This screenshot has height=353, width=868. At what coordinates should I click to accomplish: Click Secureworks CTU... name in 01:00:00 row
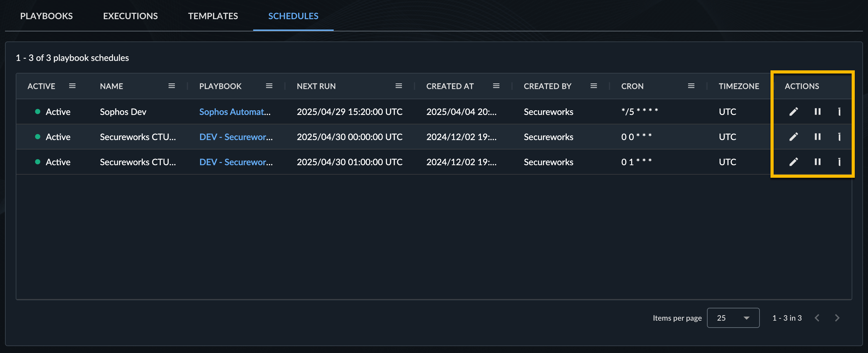(x=138, y=162)
